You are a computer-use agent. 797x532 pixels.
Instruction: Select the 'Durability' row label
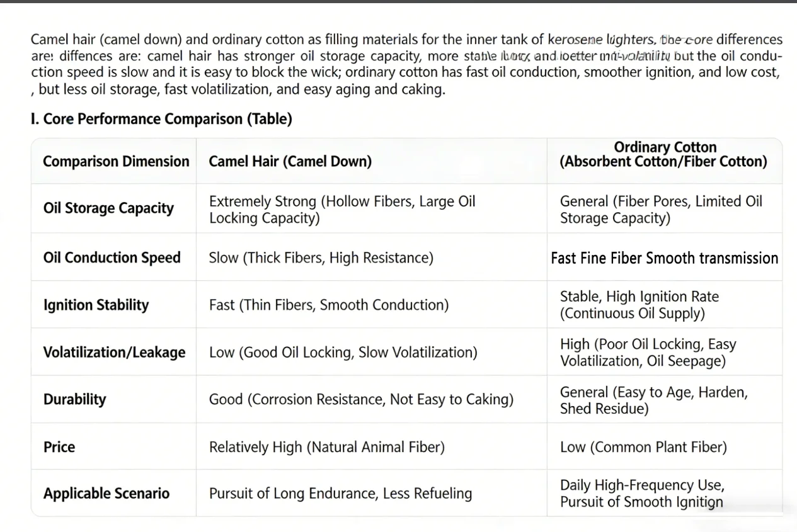(74, 399)
